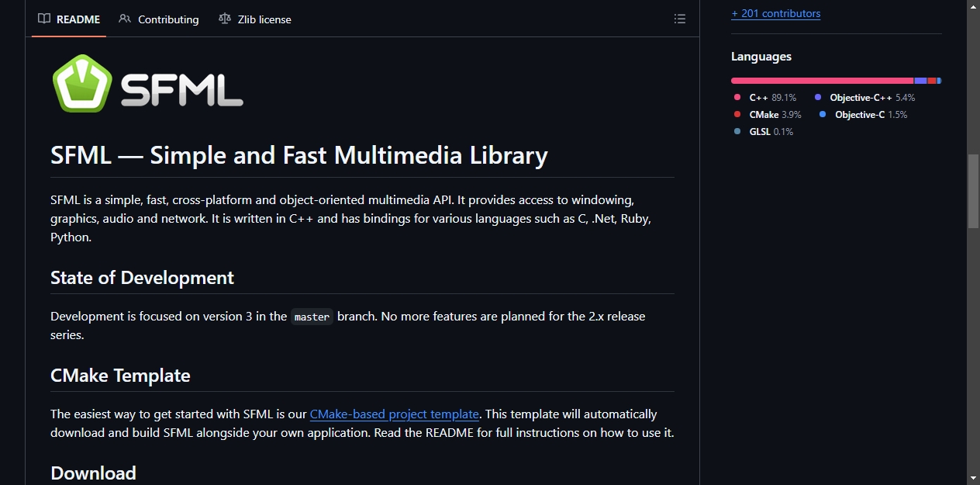
Task: Follow the CMake-based project template link
Action: (x=394, y=414)
